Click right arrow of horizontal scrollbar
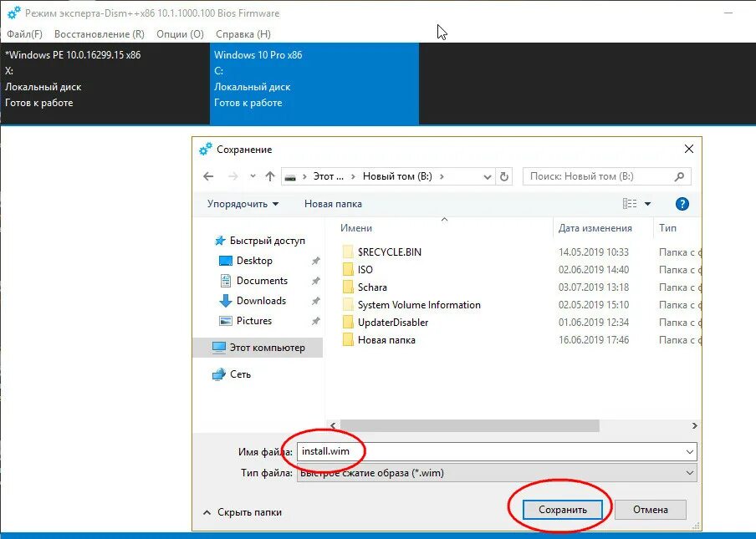The width and height of the screenshot is (756, 539). point(694,425)
